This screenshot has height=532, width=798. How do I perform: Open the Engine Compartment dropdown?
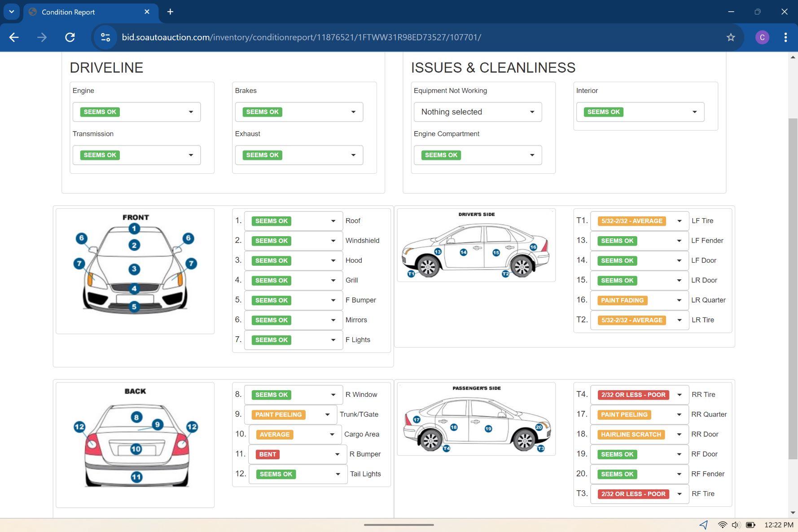pos(478,155)
